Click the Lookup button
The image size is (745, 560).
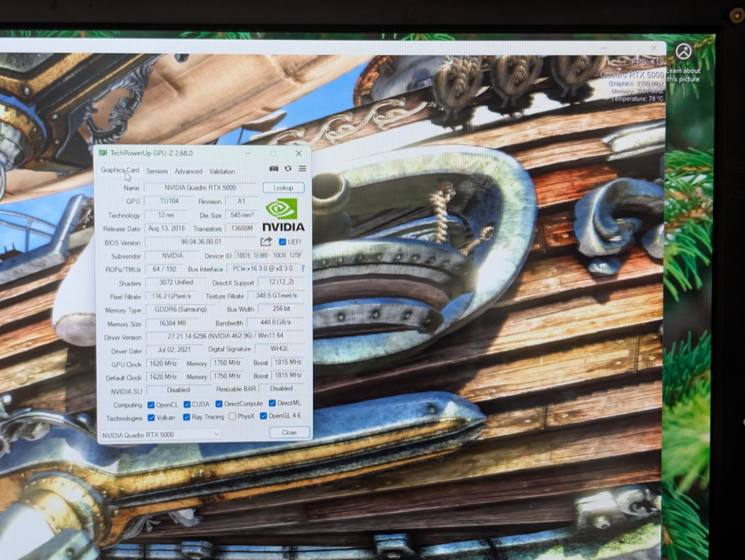[x=283, y=188]
